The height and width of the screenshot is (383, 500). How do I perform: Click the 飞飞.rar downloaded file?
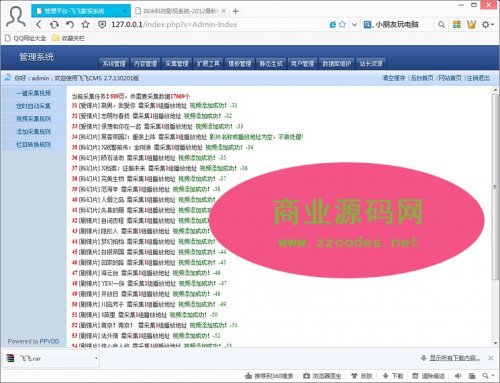tap(51, 358)
